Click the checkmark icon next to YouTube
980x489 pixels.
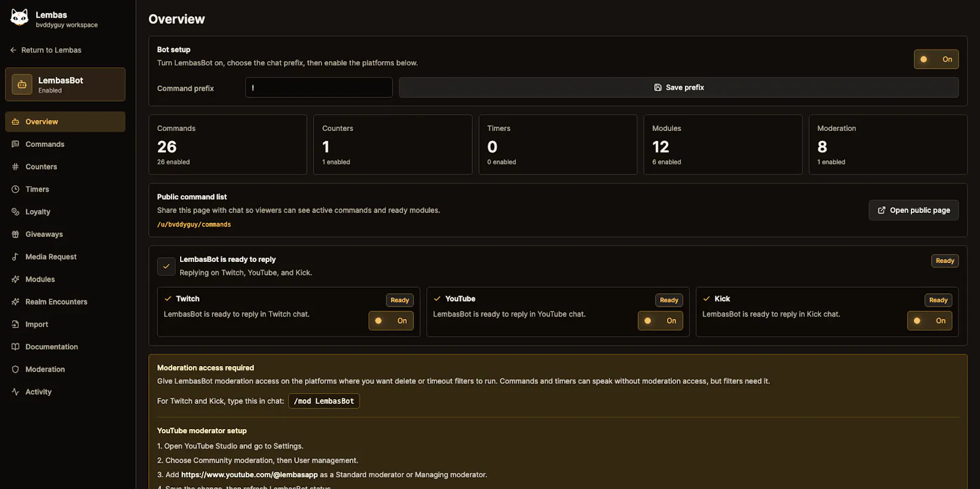(437, 299)
